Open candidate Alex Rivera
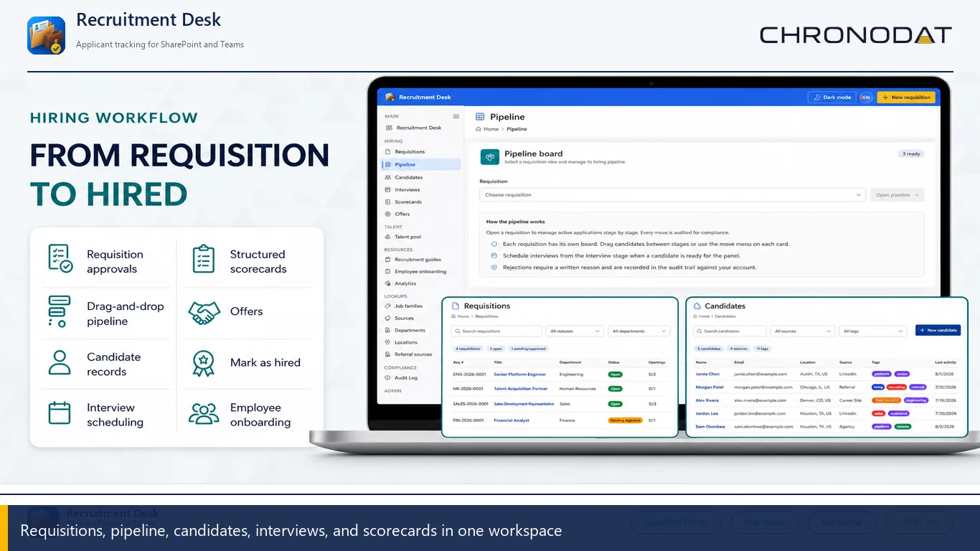 point(707,400)
